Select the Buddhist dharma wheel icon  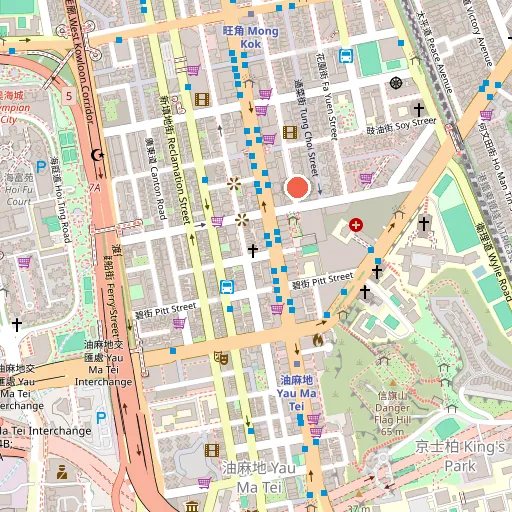pyautogui.click(x=396, y=83)
